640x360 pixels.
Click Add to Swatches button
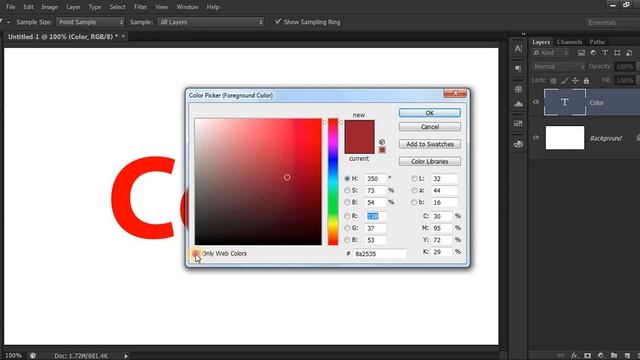coord(430,144)
